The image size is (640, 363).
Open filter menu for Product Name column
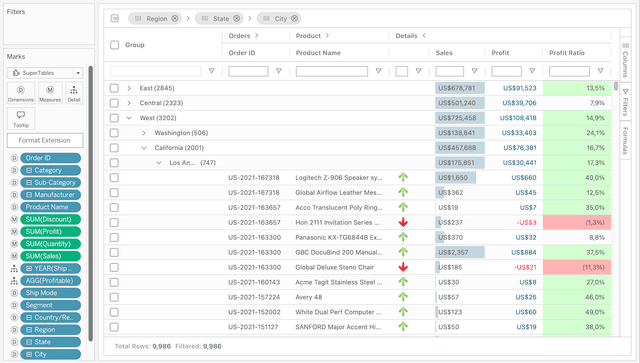tap(378, 71)
